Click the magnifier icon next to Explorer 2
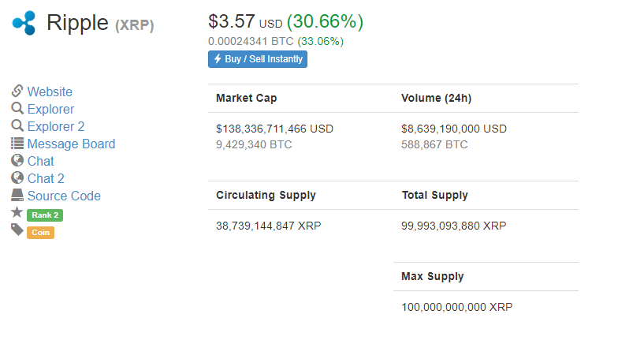 (17, 125)
